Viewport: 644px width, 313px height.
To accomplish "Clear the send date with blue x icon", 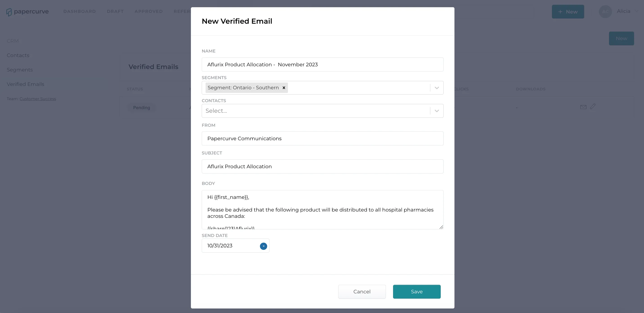I will tap(263, 246).
